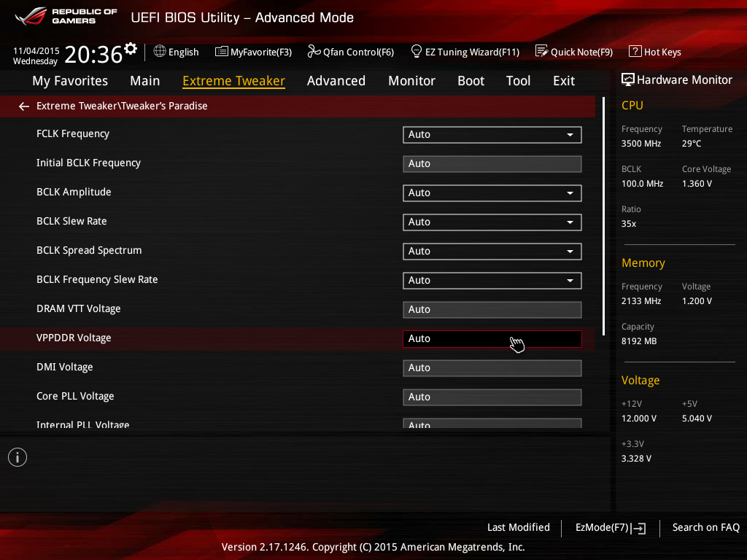Click the Hot Keys question mark icon
The image size is (747, 560).
[x=635, y=51]
